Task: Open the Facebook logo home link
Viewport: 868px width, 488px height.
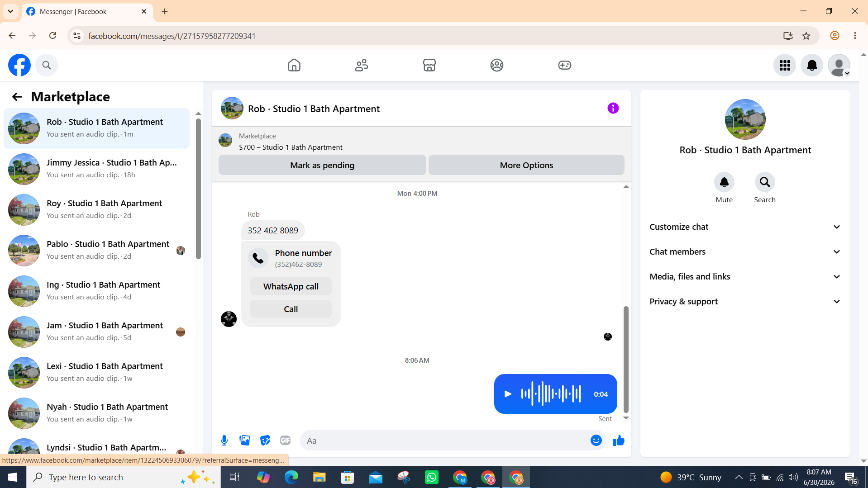Action: pos(19,65)
